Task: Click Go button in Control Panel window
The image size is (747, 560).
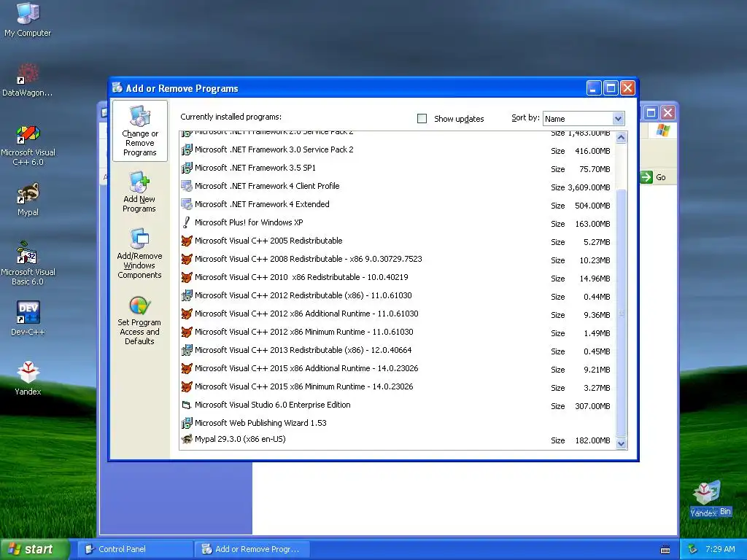Action: [654, 177]
